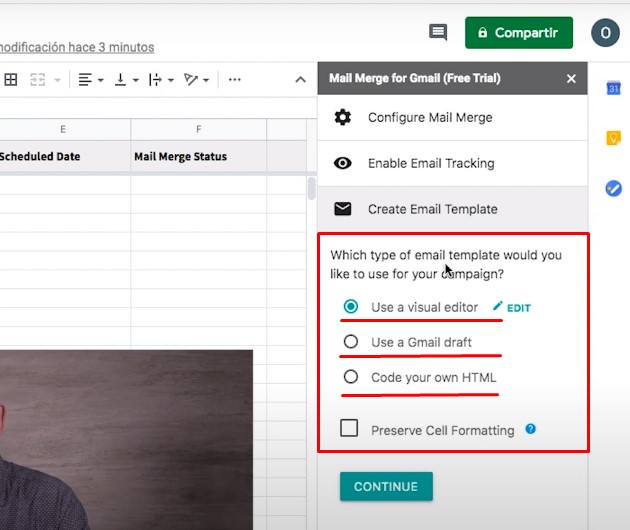Open the account avatar with letter O

pyautogui.click(x=605, y=33)
